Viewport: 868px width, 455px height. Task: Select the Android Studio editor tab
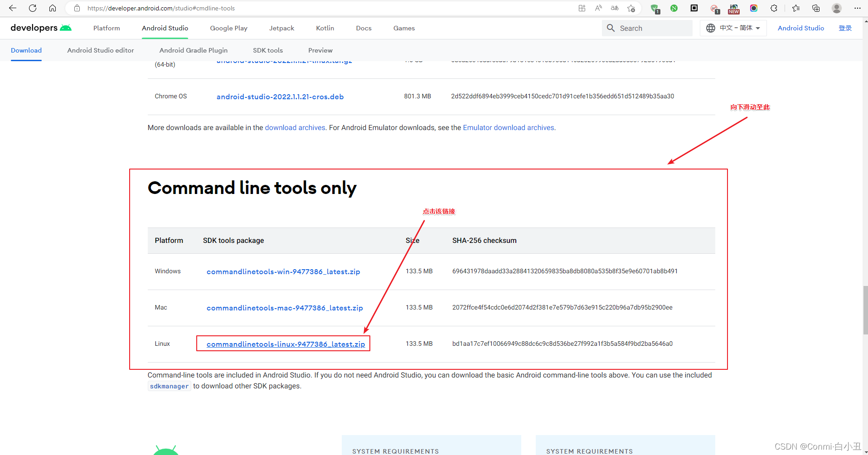[101, 50]
